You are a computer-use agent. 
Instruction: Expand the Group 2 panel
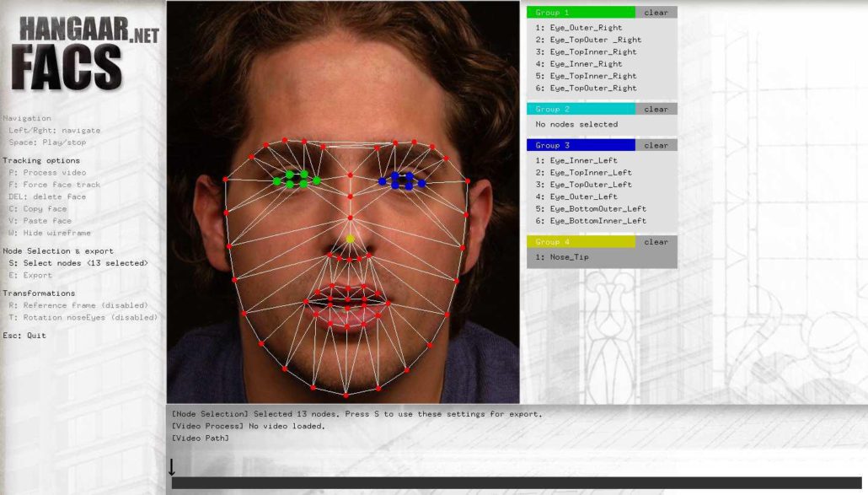[x=552, y=109]
